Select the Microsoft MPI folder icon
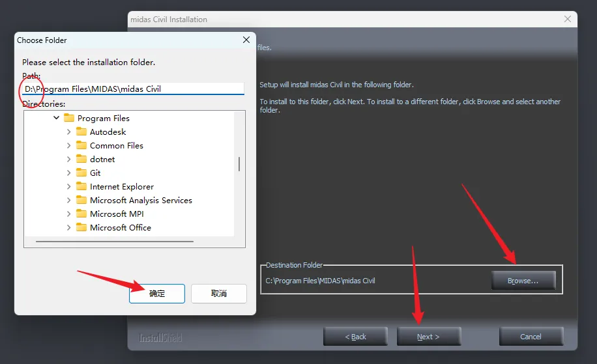This screenshot has width=597, height=364. point(81,214)
